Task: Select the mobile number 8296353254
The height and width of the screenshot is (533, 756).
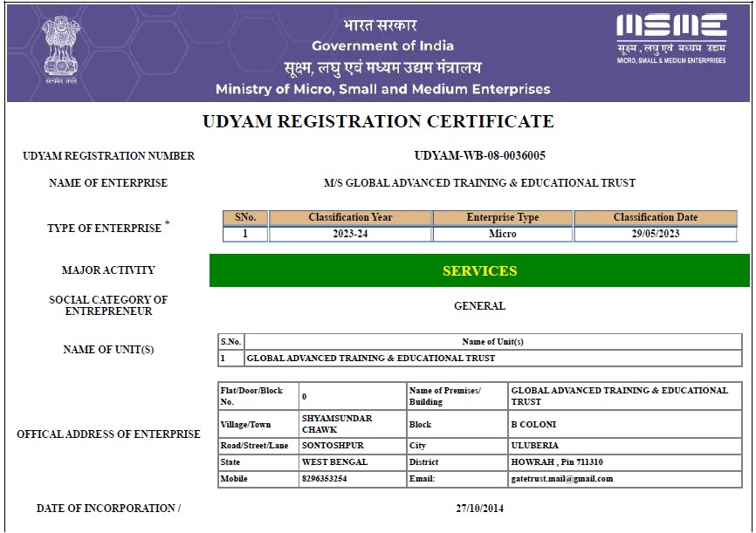Action: point(324,479)
